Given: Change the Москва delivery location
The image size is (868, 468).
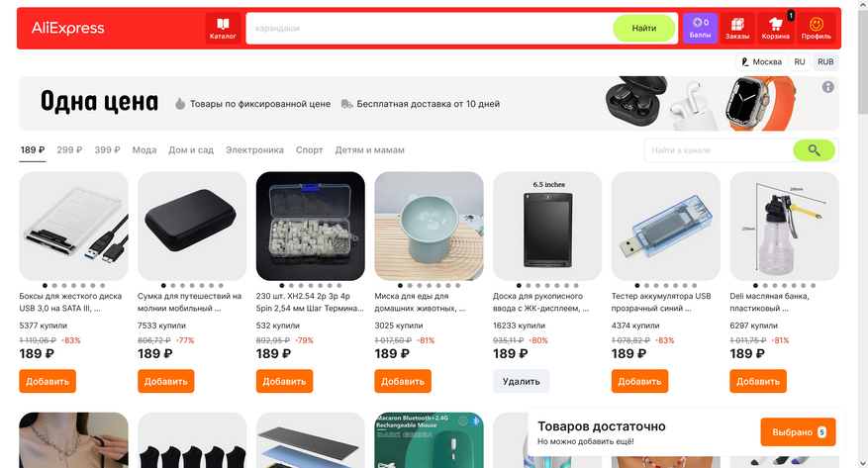Looking at the screenshot, I should click(761, 62).
